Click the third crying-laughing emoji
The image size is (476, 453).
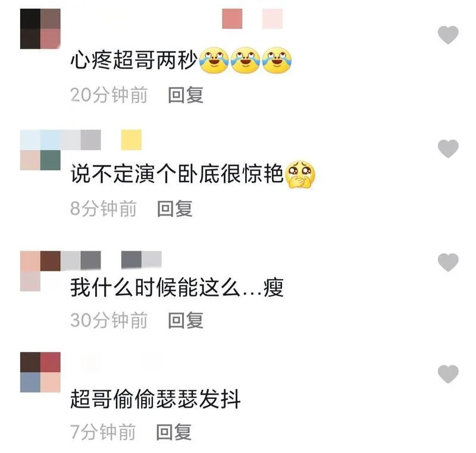click(277, 61)
